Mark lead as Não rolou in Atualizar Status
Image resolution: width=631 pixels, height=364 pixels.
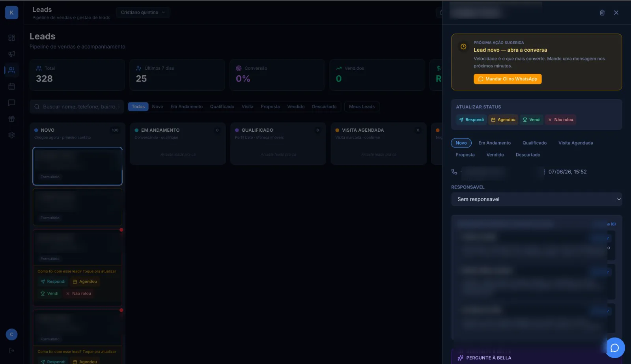tap(560, 119)
